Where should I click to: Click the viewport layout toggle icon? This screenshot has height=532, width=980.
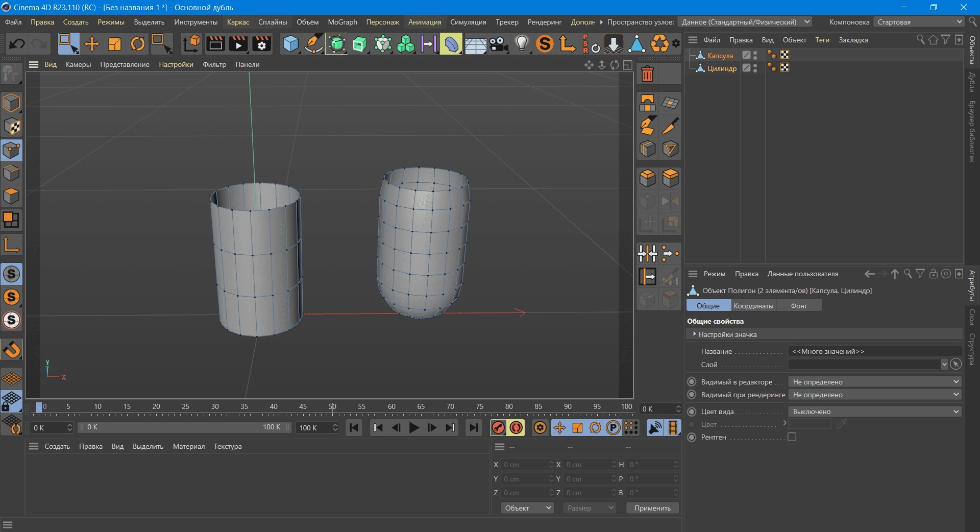pyautogui.click(x=628, y=65)
